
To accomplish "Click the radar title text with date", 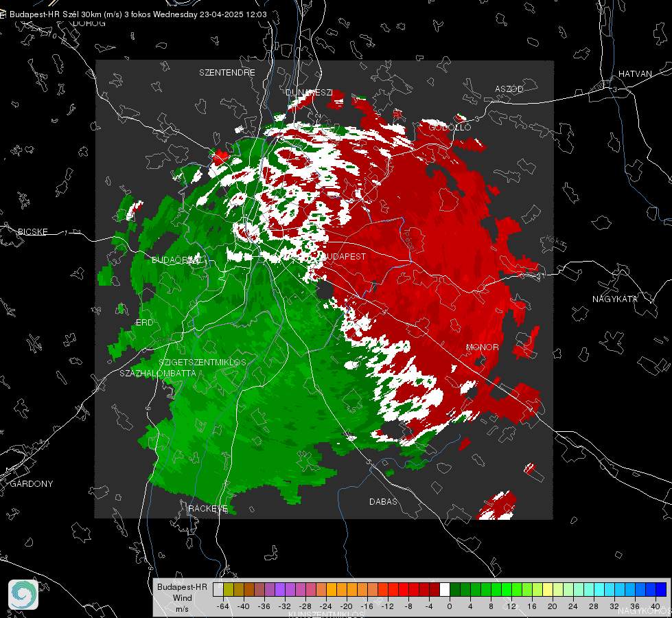I will pos(138,14).
